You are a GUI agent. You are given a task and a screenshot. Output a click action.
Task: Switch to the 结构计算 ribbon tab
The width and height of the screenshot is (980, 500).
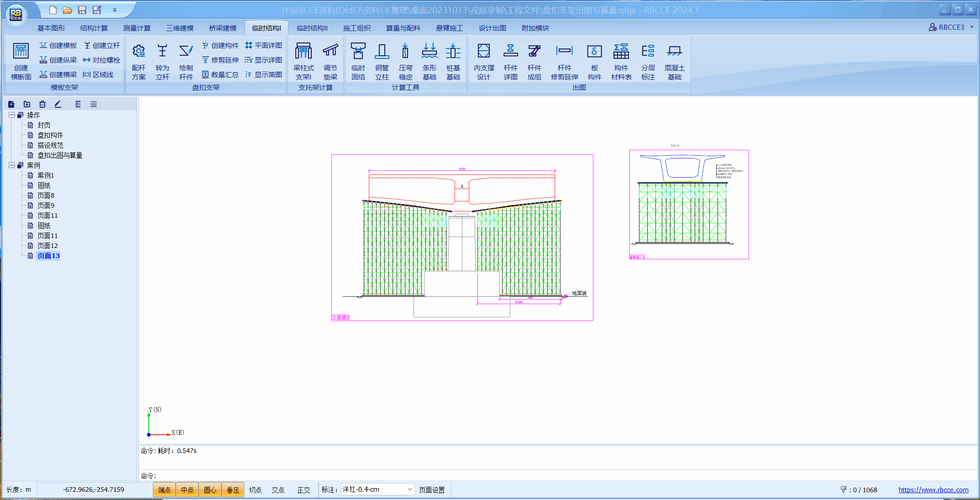tap(94, 28)
